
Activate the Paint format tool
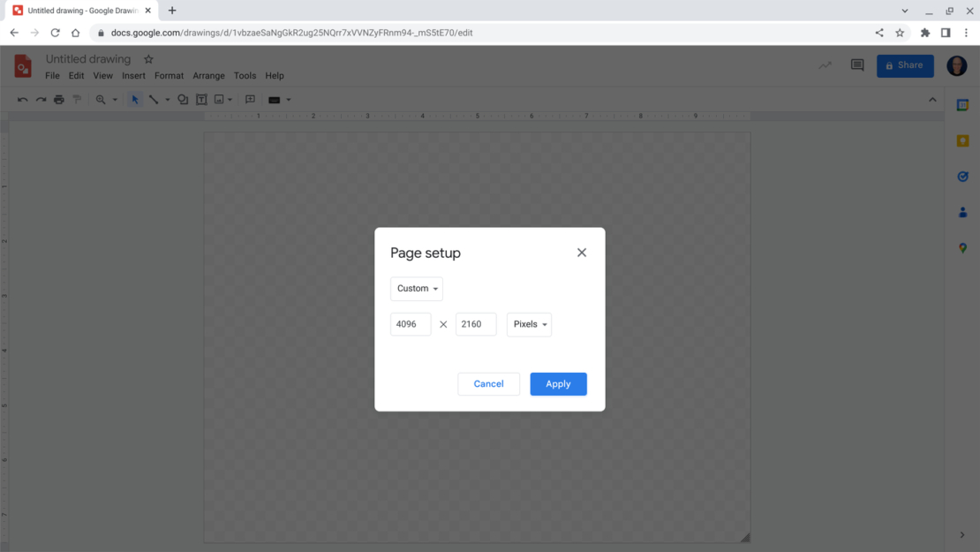pyautogui.click(x=77, y=99)
